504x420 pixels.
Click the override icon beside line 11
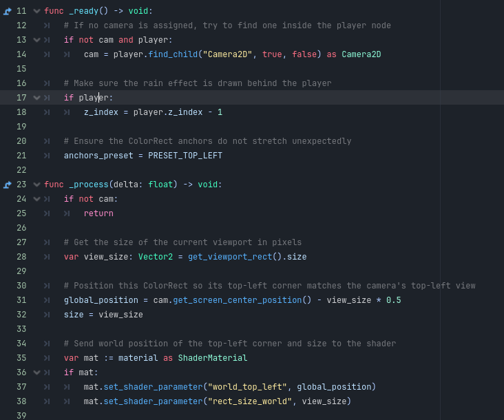tap(8, 11)
